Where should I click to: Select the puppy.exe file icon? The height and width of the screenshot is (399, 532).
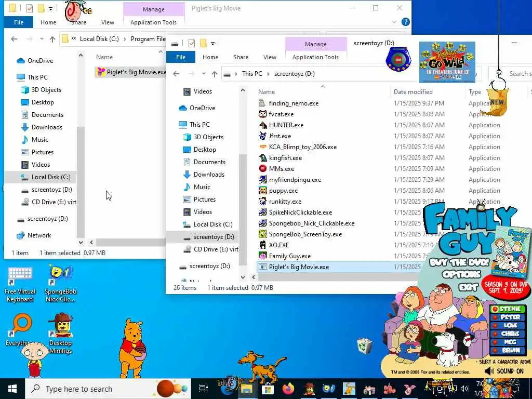coord(262,190)
